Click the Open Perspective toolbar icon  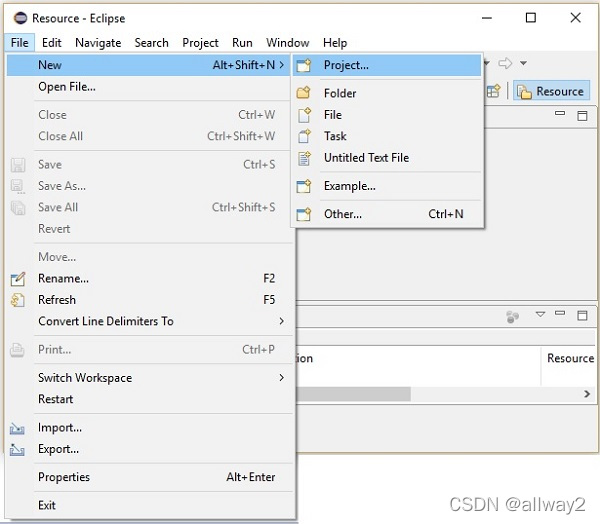[494, 91]
